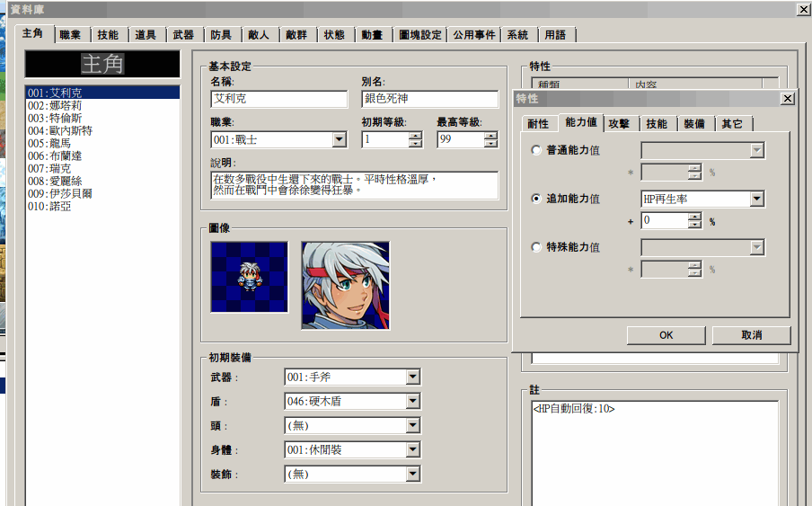Open the HP再生率 dropdown
Image resolution: width=812 pixels, height=506 pixels.
coord(702,199)
